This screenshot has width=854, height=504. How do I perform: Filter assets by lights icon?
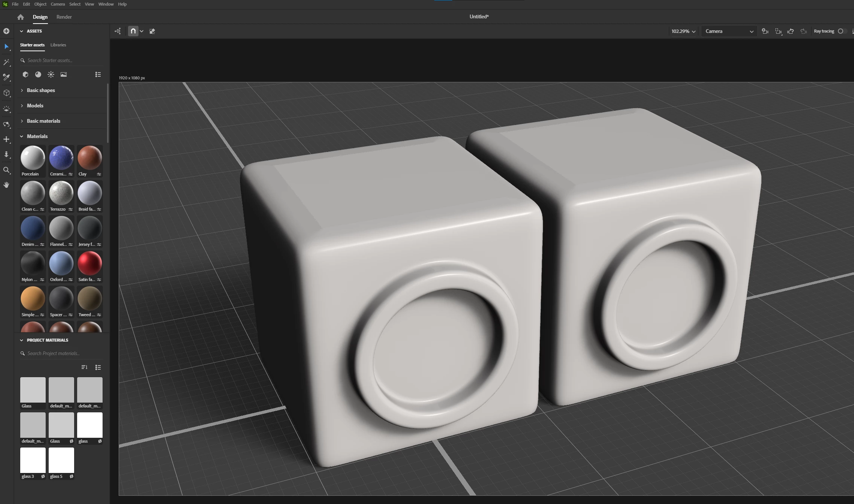coord(51,74)
